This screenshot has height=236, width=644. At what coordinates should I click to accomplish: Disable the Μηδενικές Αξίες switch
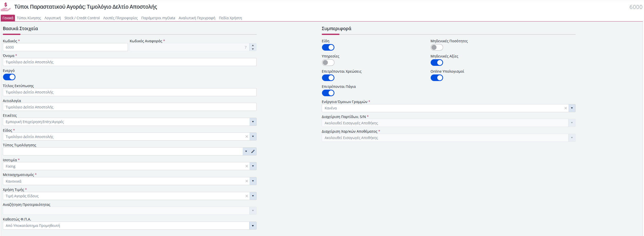pyautogui.click(x=437, y=63)
